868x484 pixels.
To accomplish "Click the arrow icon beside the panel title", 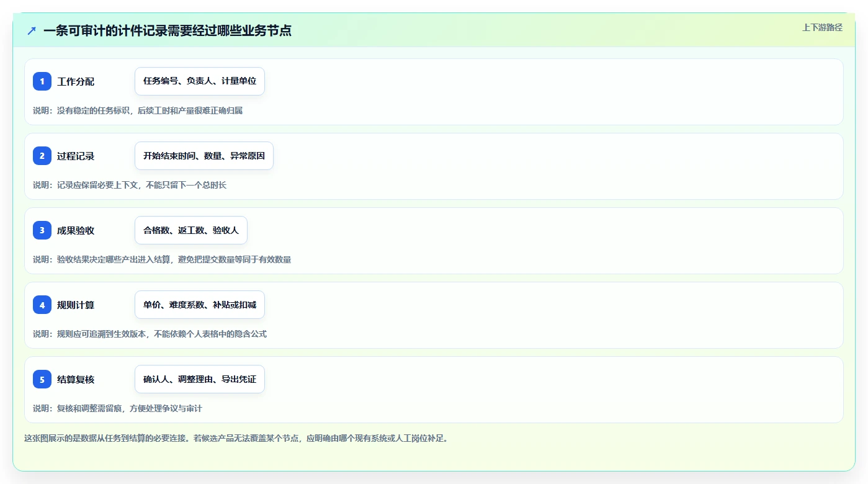I will (32, 30).
